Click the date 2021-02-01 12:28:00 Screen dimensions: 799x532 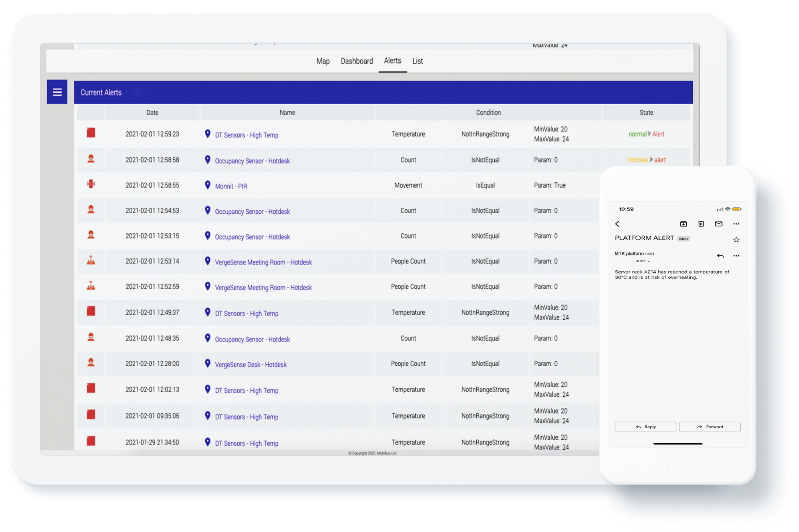(x=152, y=364)
